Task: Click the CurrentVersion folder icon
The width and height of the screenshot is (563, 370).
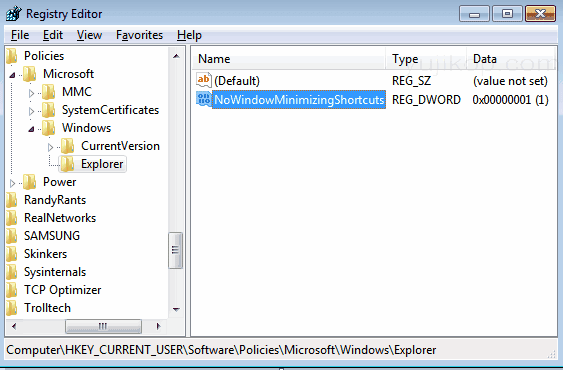Action: point(68,146)
